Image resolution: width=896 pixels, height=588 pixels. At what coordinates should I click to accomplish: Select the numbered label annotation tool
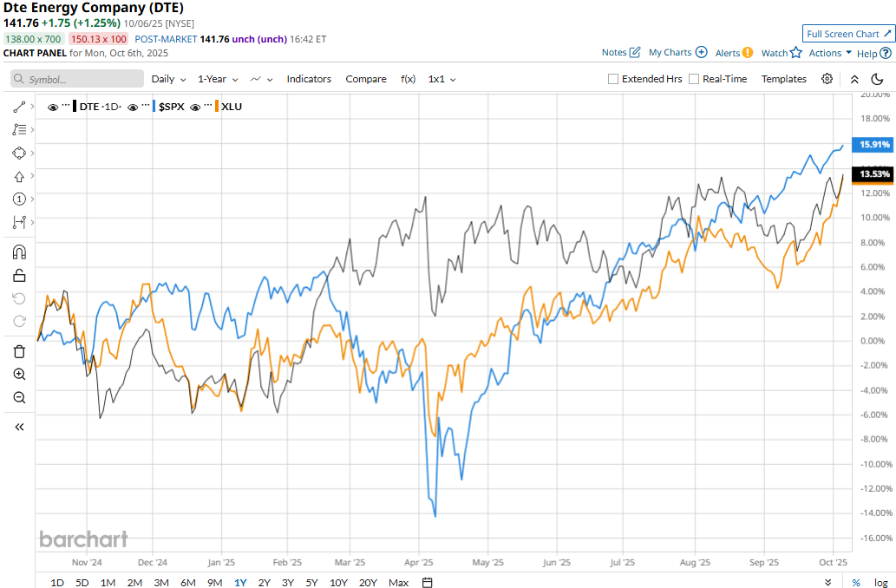coord(19,199)
